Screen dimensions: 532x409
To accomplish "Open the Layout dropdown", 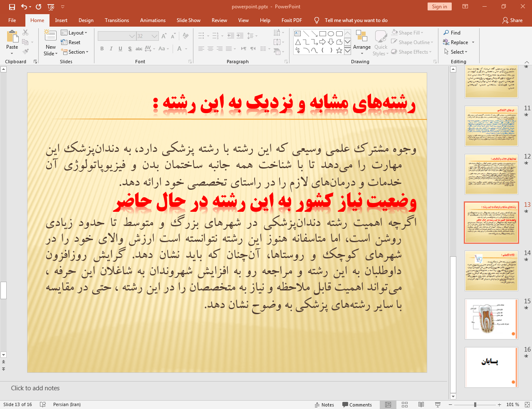I will coord(74,32).
